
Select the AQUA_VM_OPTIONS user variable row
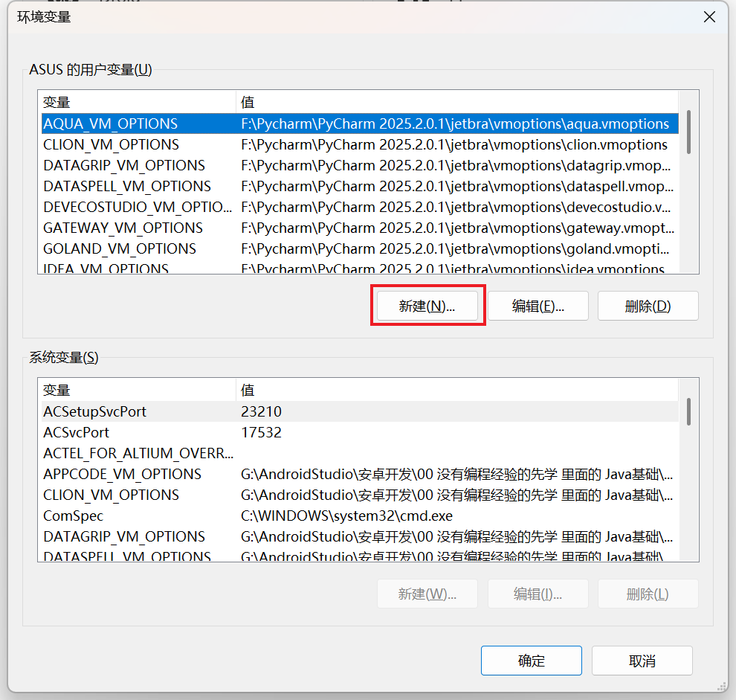pyautogui.click(x=360, y=123)
